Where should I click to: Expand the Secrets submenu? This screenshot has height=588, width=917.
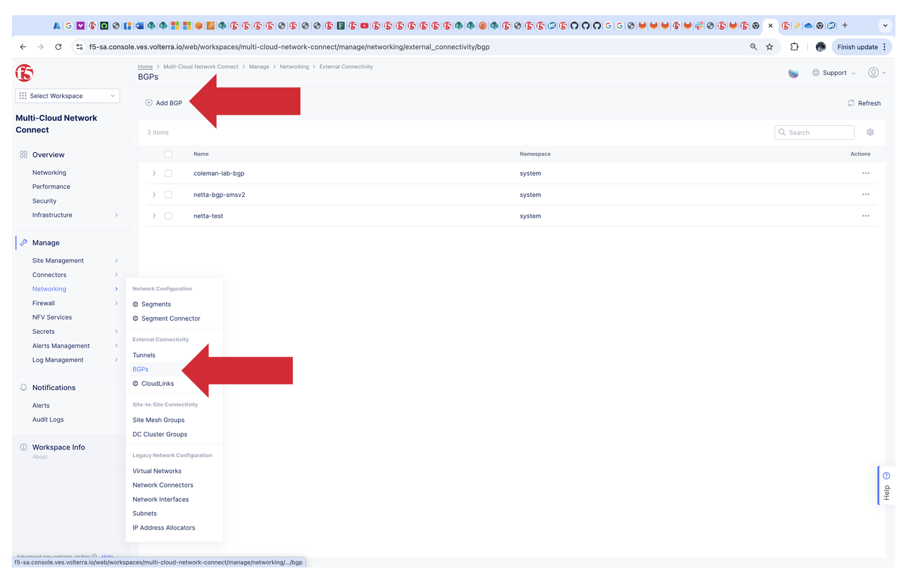tap(116, 331)
